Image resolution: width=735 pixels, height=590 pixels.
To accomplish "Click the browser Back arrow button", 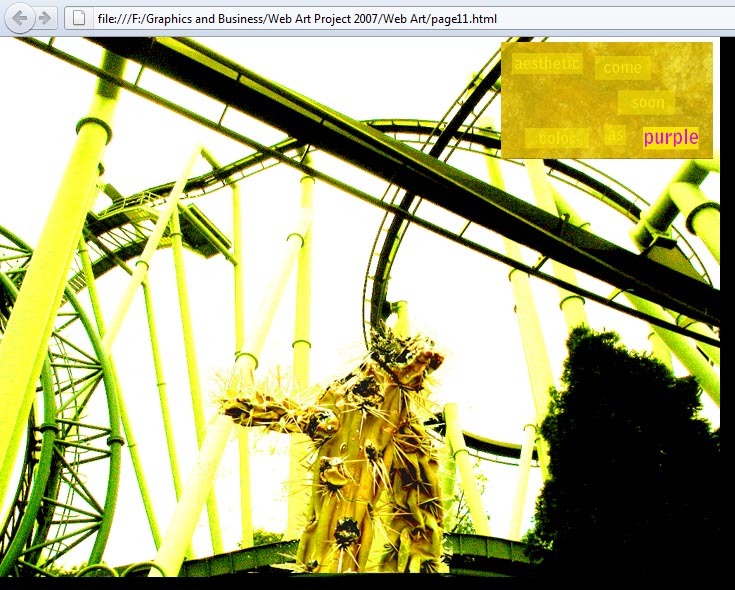I will (x=20, y=18).
